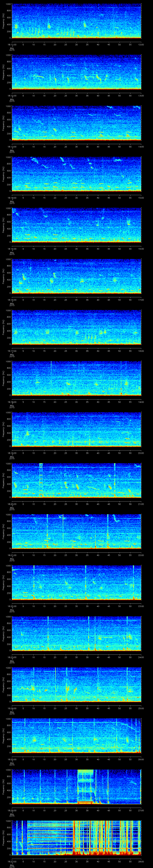Viewport: 153px width, 868px height.
Task: Select the spectrogram panel starting at 18:12:00
Action: coord(76,72)
